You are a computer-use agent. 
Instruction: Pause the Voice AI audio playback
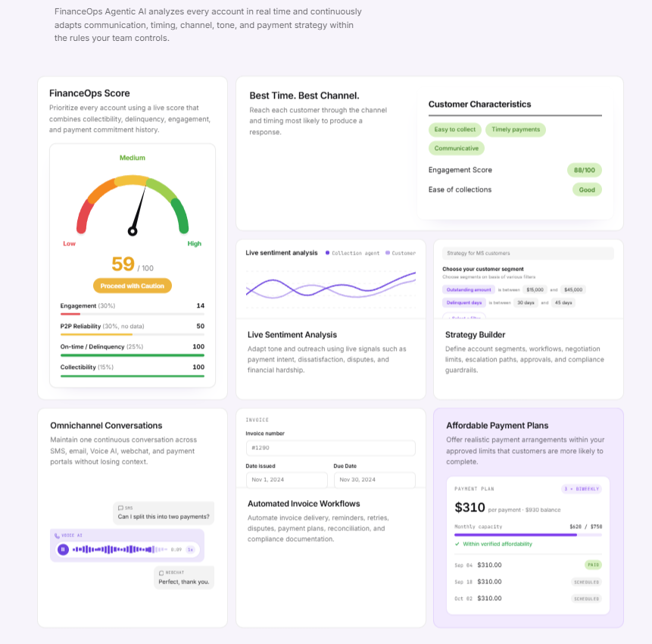[x=63, y=549]
